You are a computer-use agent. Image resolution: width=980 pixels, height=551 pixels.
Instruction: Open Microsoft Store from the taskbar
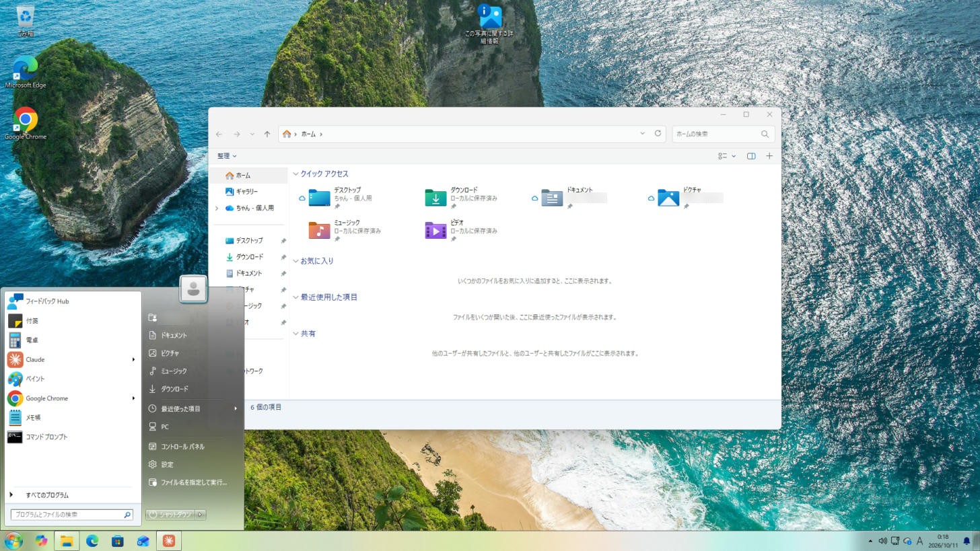(x=118, y=541)
